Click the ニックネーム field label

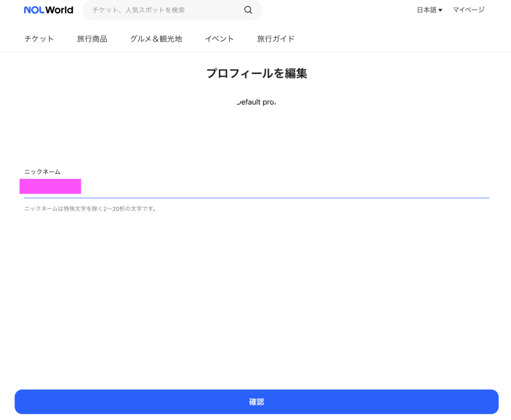pos(42,172)
